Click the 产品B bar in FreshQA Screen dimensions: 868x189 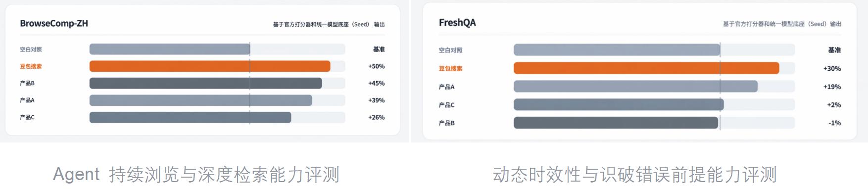(616, 123)
